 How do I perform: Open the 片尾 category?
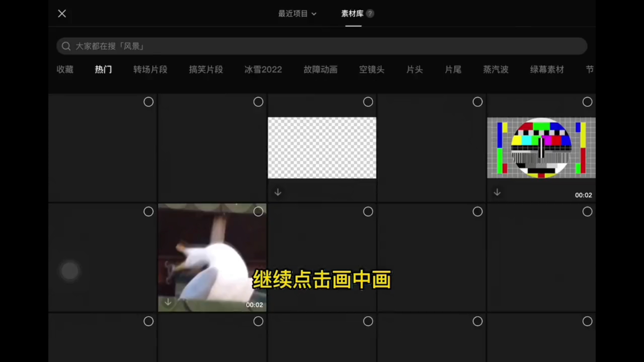pos(453,69)
